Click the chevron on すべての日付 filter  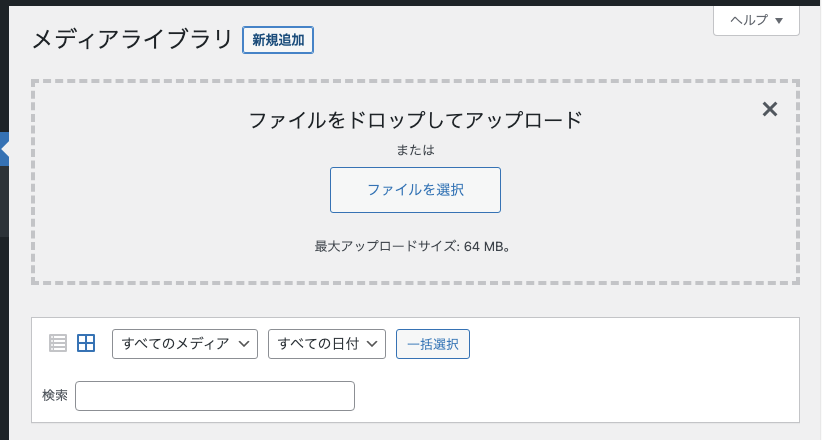click(372, 344)
